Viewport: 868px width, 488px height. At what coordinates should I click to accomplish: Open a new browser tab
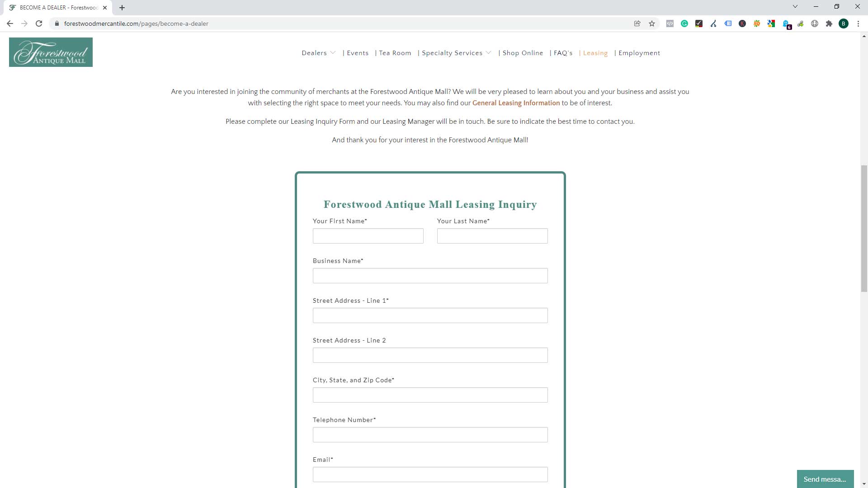pyautogui.click(x=122, y=8)
